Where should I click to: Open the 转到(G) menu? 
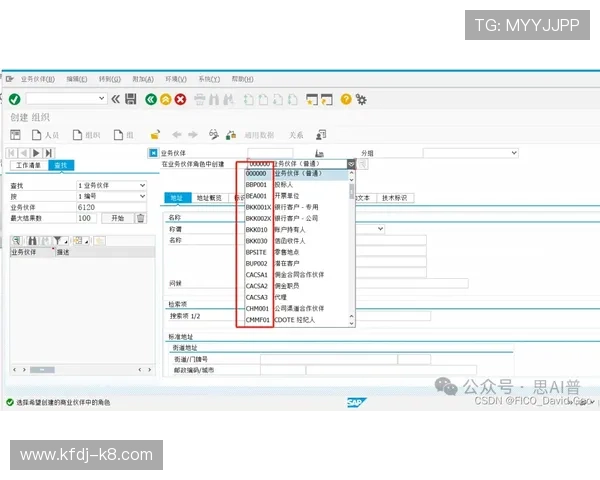point(110,79)
